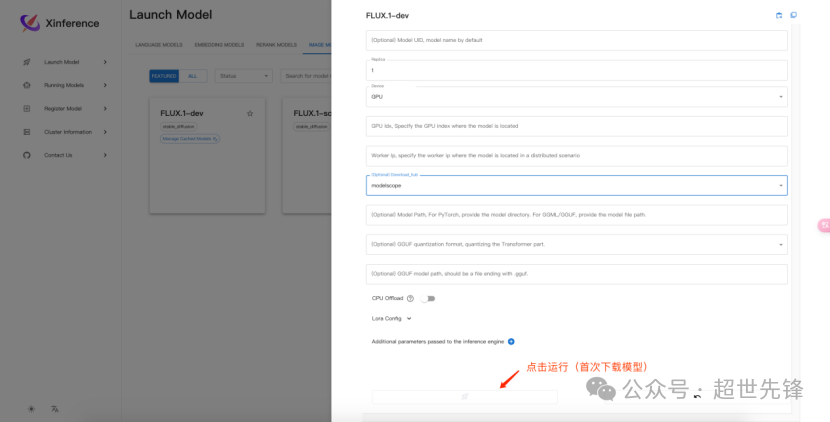Click the Running Models sidebar icon
Viewport: 830px width, 422px height.
coord(27,85)
